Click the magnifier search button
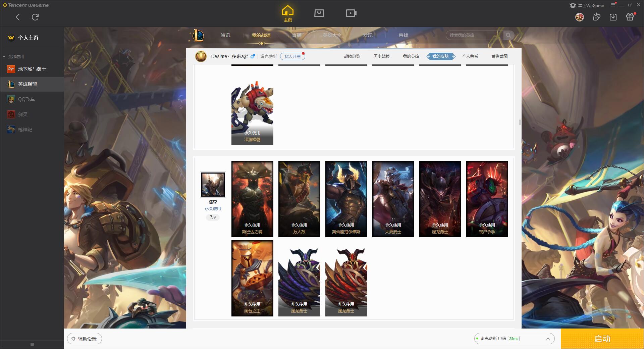 (x=508, y=35)
